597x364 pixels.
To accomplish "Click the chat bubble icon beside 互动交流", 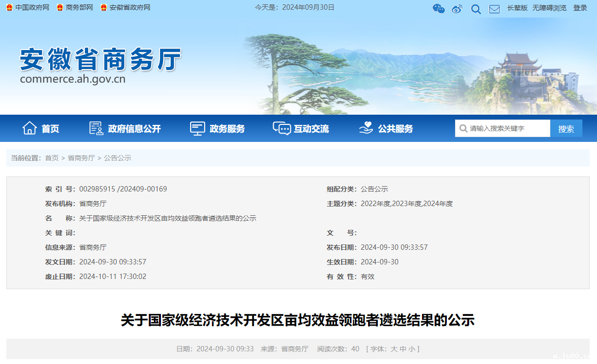I will [281, 128].
